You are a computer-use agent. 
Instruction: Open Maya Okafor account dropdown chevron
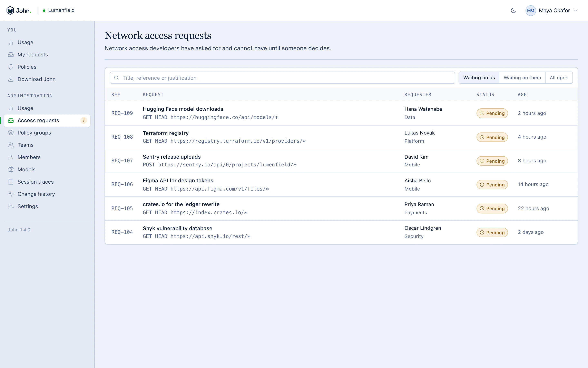click(575, 10)
